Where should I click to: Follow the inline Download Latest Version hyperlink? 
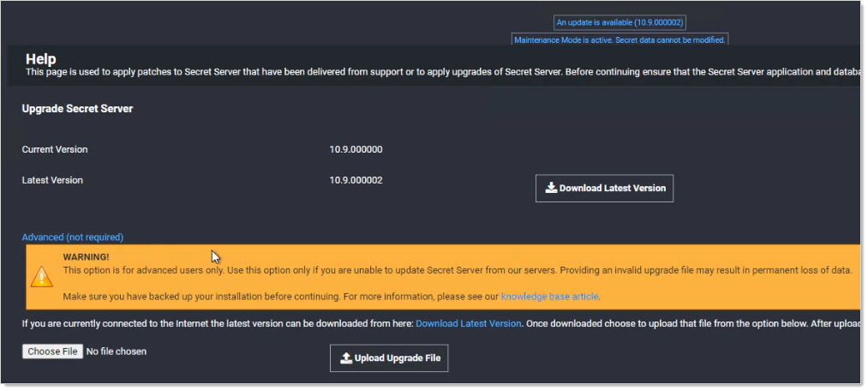click(468, 323)
